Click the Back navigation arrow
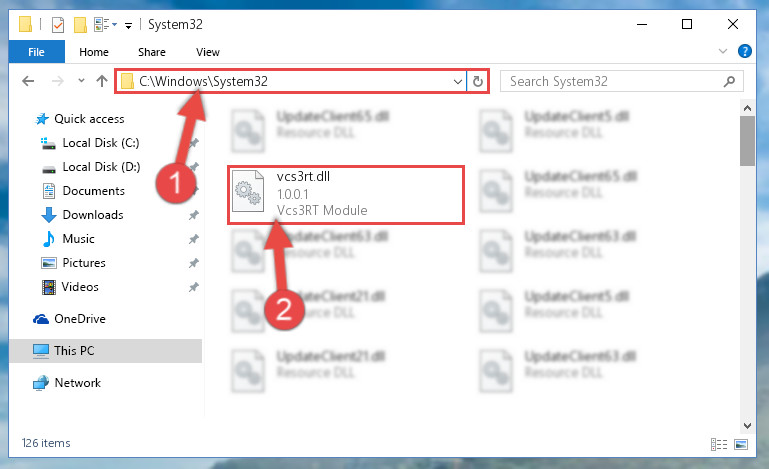This screenshot has width=769, height=469. click(28, 81)
